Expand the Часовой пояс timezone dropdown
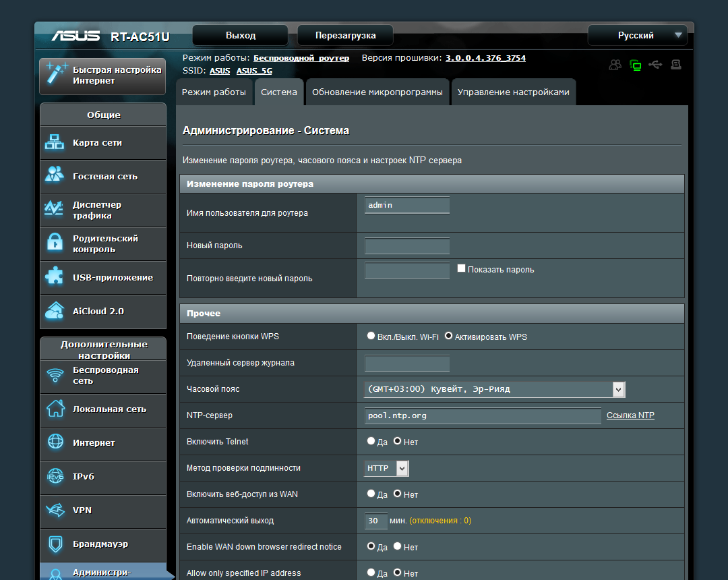The image size is (728, 580). [x=495, y=389]
